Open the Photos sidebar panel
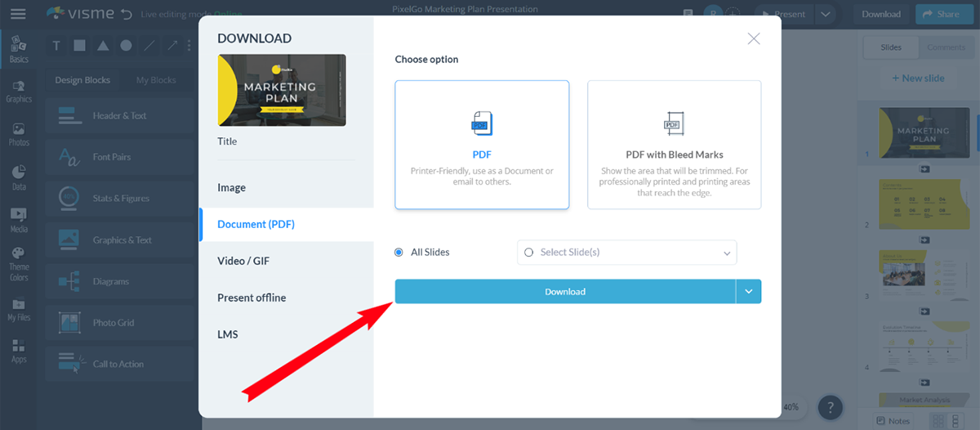 [18, 135]
